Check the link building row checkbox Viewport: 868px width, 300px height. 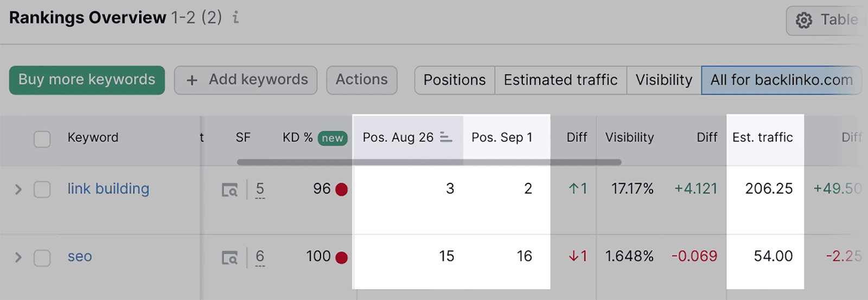(x=42, y=190)
